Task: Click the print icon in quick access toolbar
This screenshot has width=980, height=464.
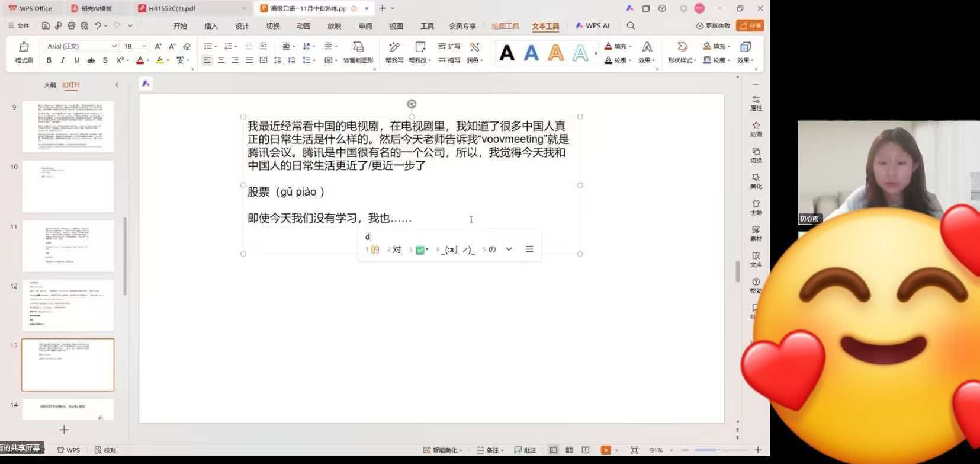Action: click(x=72, y=25)
